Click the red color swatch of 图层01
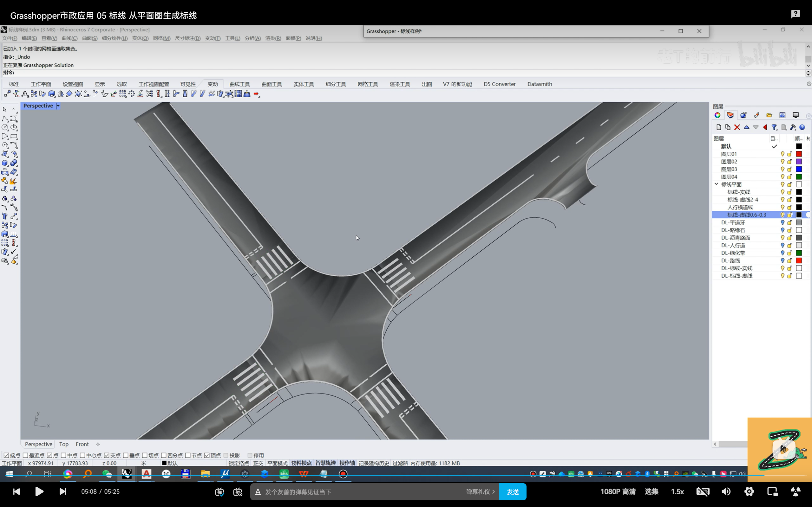Screen dimensions: 812x507 click(x=799, y=154)
